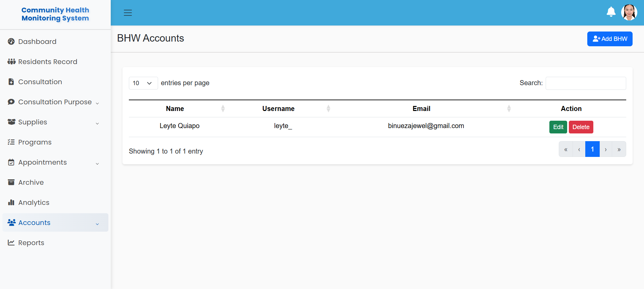Click the Analytics bar chart icon

pyautogui.click(x=11, y=202)
